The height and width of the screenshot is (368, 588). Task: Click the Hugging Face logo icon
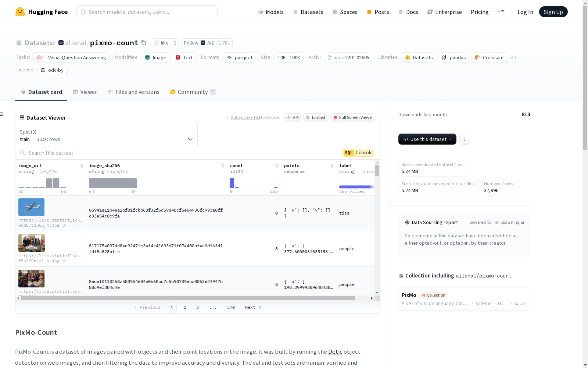point(20,12)
